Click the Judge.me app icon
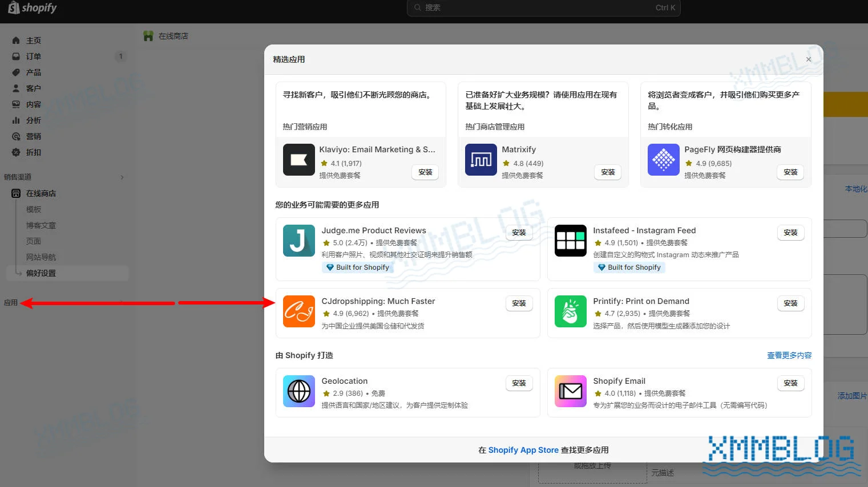The image size is (868, 487). coord(298,241)
